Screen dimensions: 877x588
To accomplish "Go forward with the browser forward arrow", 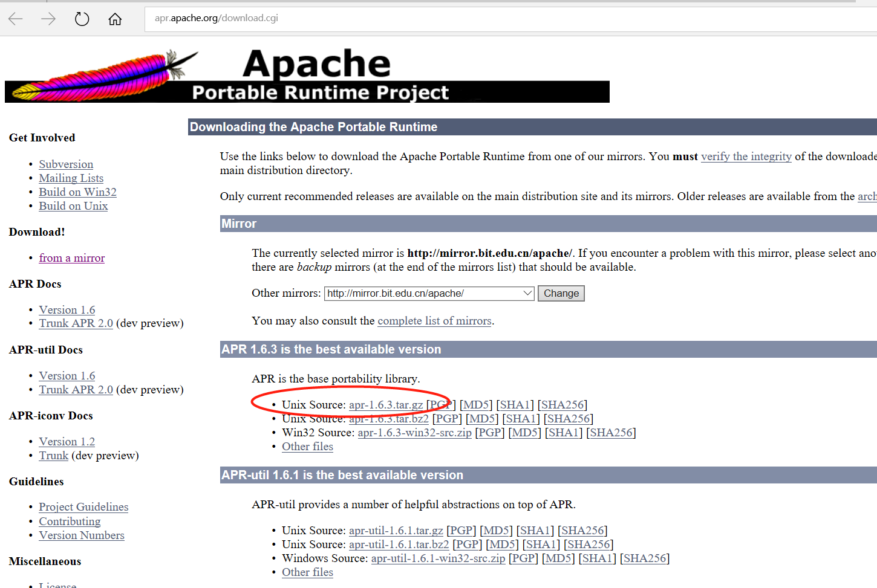I will [48, 19].
